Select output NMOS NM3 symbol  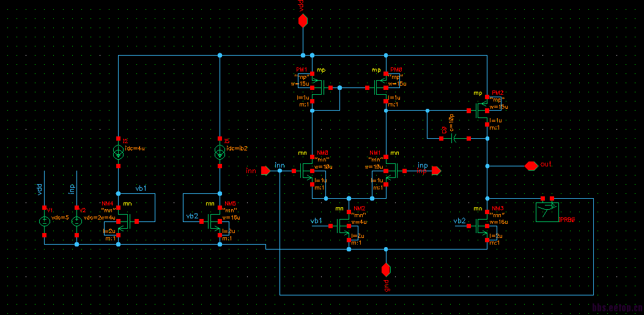[x=479, y=226]
